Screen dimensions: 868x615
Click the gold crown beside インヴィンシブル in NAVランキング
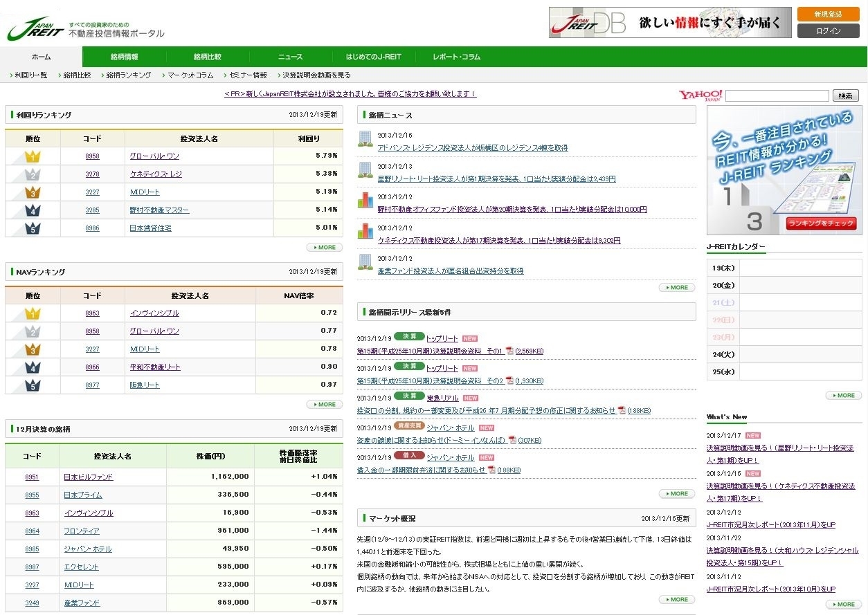33,313
